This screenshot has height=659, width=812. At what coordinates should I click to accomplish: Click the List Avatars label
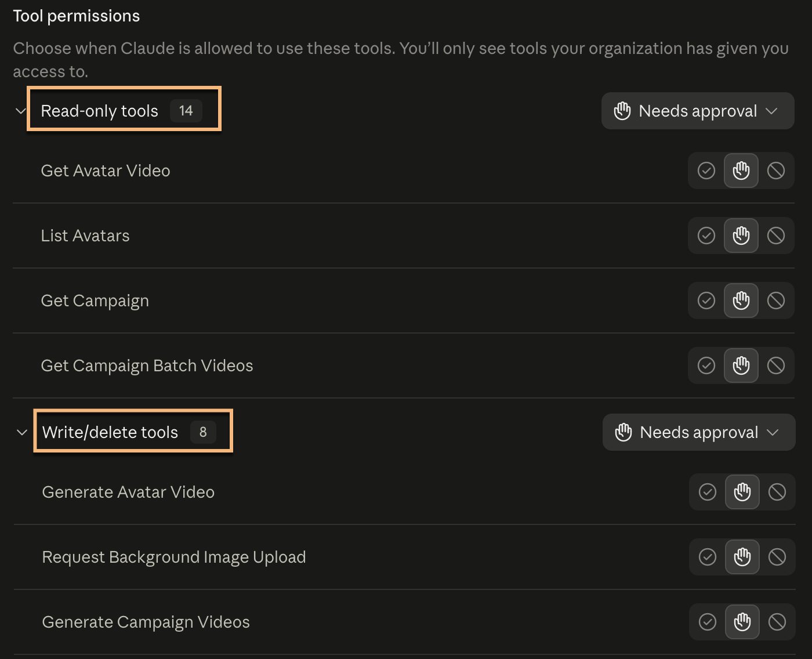coord(85,236)
